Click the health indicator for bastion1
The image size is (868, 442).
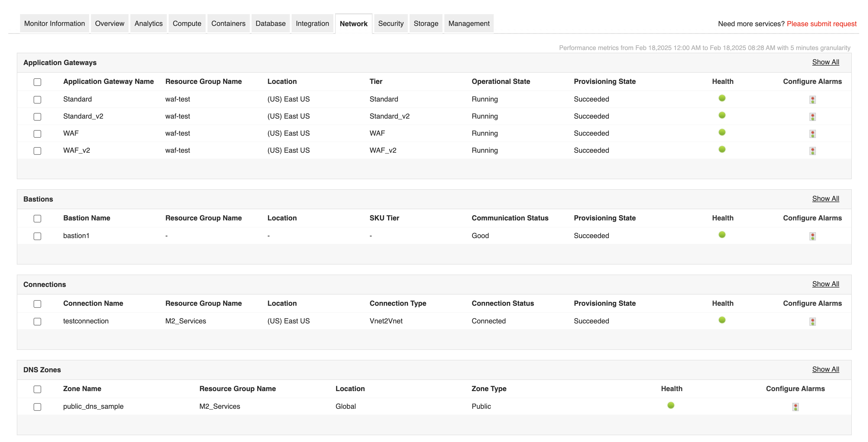click(x=722, y=235)
